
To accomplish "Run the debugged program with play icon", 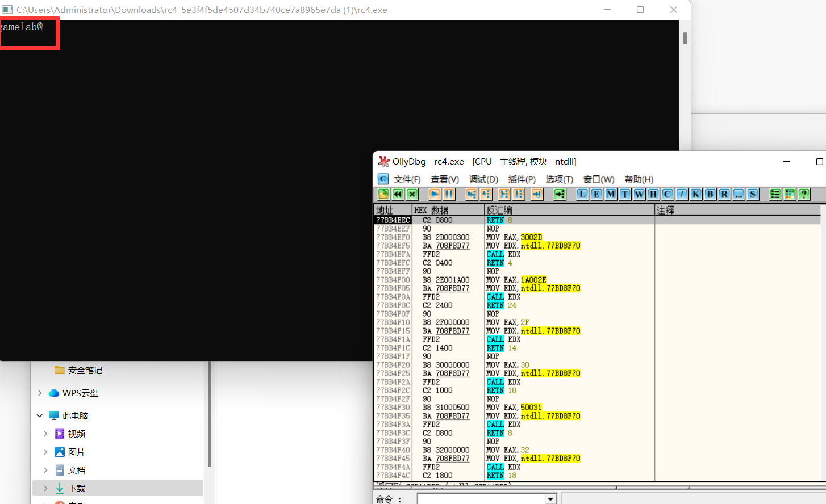I will [x=435, y=194].
